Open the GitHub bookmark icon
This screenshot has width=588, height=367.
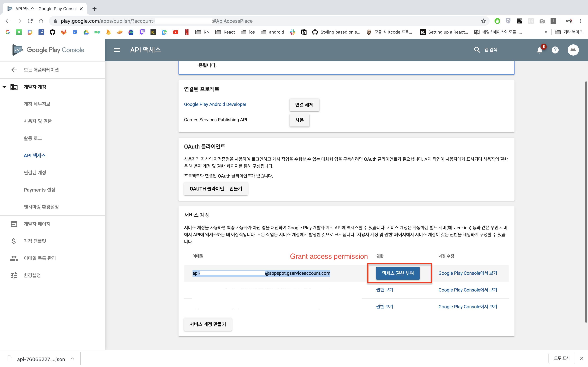click(52, 32)
